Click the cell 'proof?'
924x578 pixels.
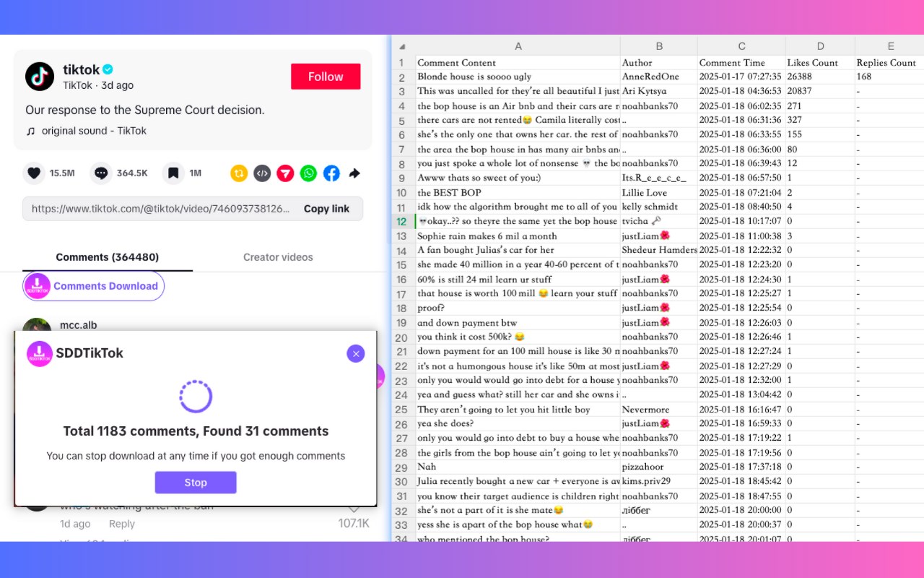518,308
